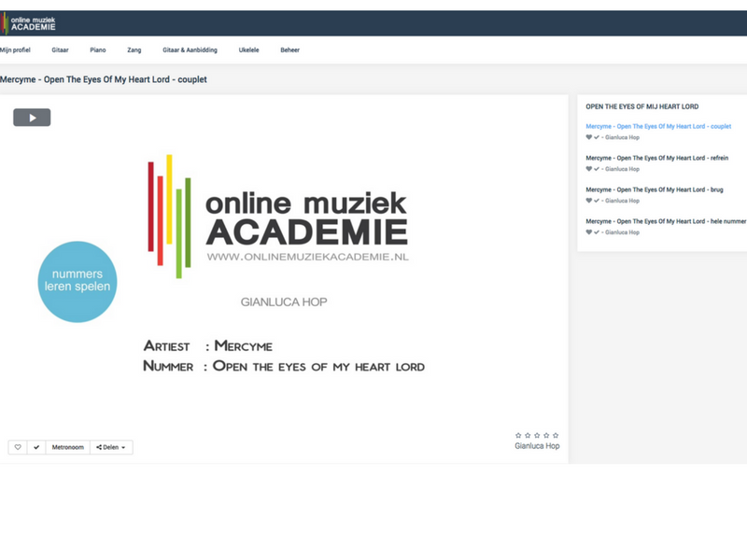Image resolution: width=747 pixels, height=560 pixels.
Task: Open the Gitaar menu
Action: click(60, 49)
